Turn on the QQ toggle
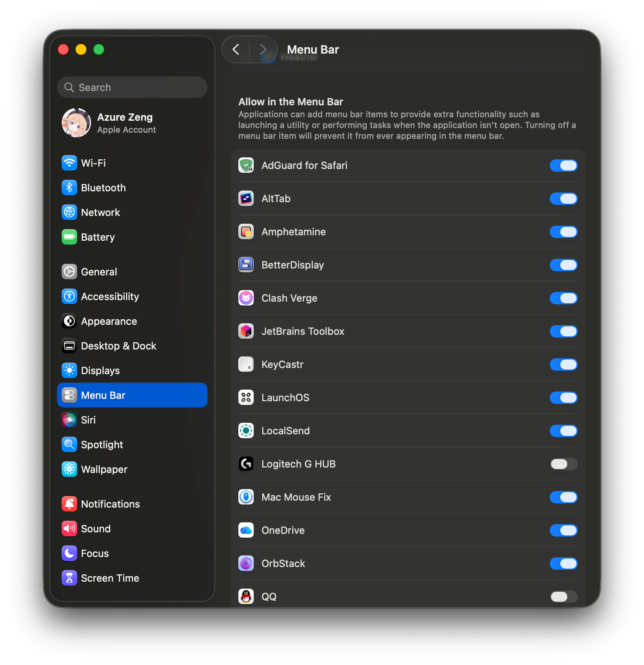Image resolution: width=644 pixels, height=665 pixels. coord(563,597)
